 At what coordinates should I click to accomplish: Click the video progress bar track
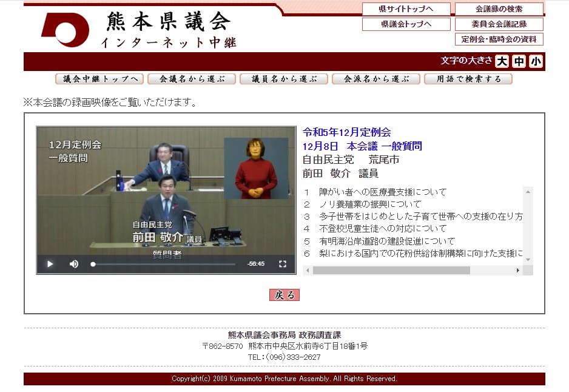coord(164,264)
